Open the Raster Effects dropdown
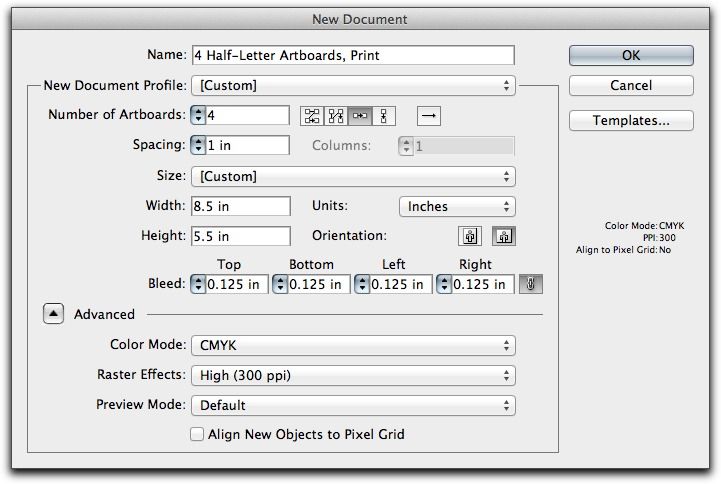Screen dimensions: 721x484 pos(354,376)
